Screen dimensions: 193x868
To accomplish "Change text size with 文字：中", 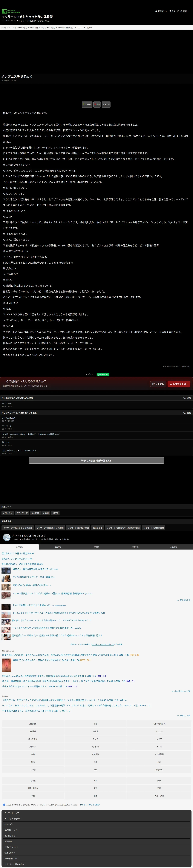I will coord(106,105).
